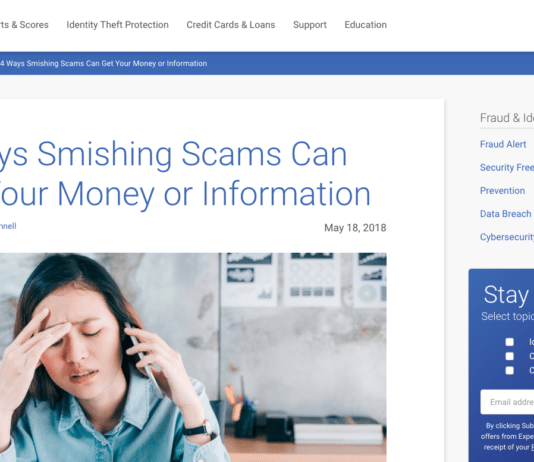This screenshot has height=462, width=534.
Task: Tick the third topic checkbox
Action: coord(509,370)
